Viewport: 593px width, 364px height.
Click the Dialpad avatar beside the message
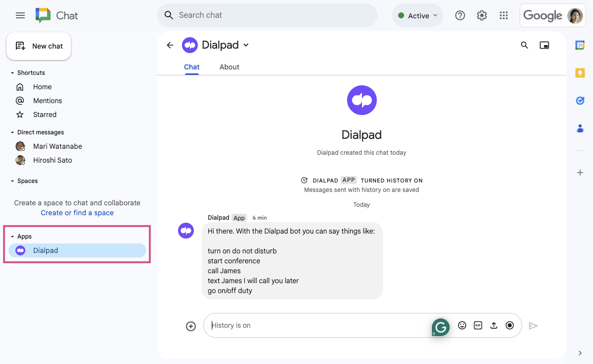click(186, 231)
